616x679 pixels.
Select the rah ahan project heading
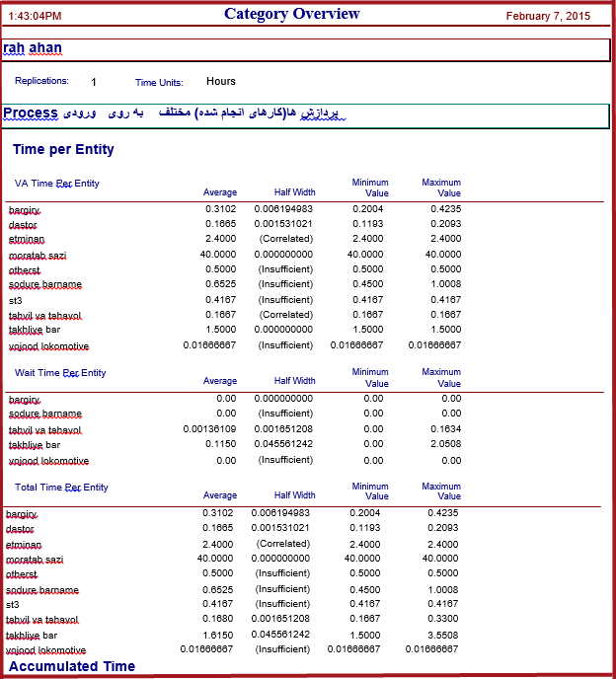(33, 47)
